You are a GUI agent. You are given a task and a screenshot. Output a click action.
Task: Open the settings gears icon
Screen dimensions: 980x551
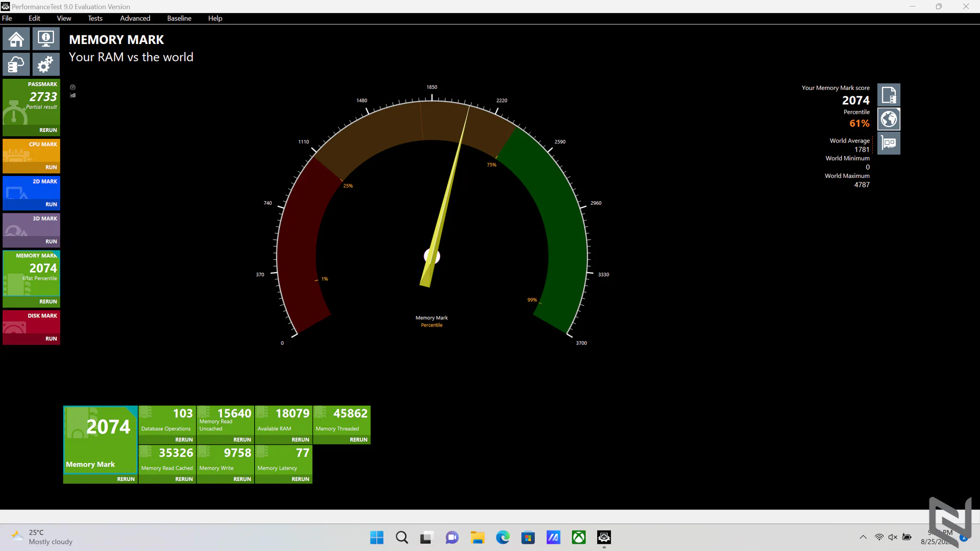pyautogui.click(x=46, y=64)
